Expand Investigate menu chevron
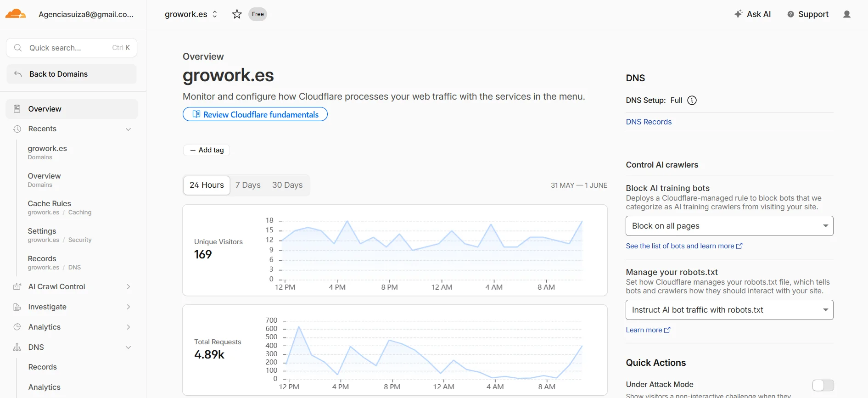 click(x=129, y=307)
